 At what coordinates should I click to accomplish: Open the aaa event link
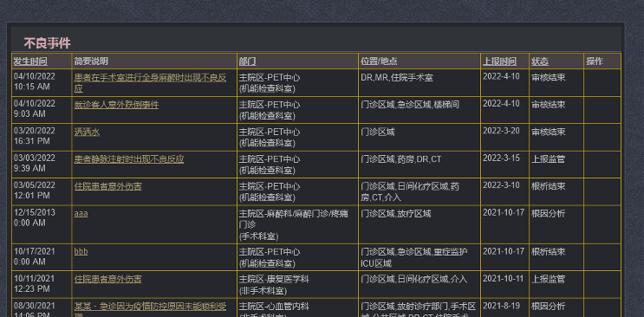(81, 214)
